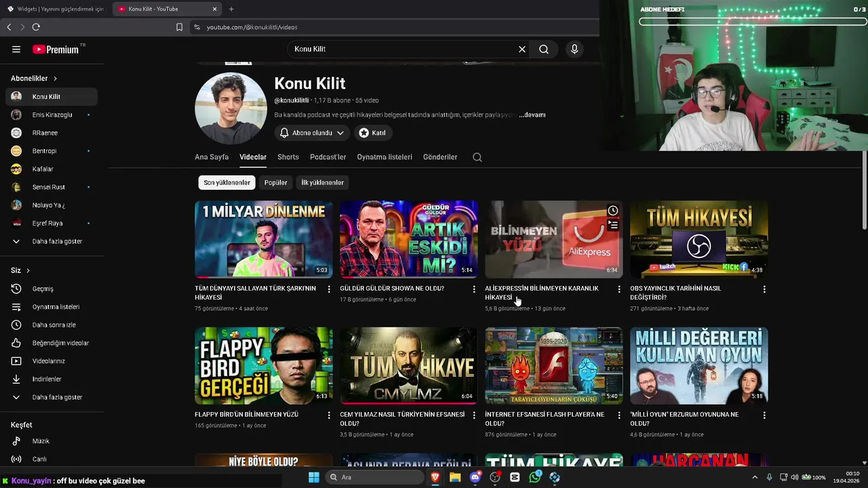Open Sensei Rust subscription channel
The image size is (868, 488).
coord(52,187)
